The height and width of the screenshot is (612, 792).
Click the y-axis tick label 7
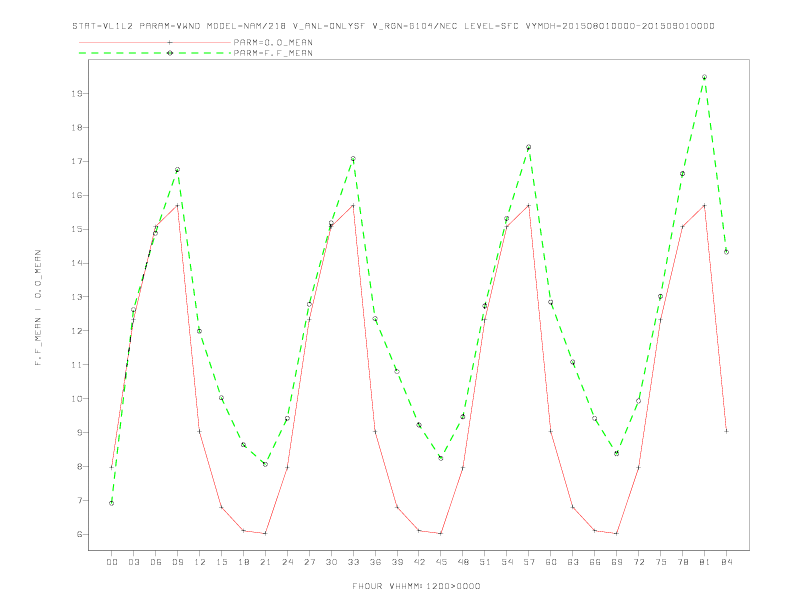pos(79,500)
